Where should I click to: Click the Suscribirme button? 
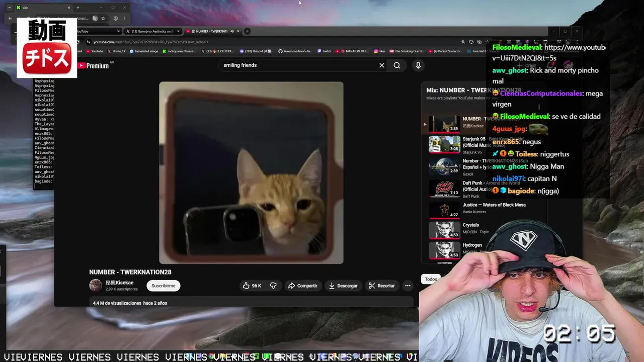click(x=164, y=286)
